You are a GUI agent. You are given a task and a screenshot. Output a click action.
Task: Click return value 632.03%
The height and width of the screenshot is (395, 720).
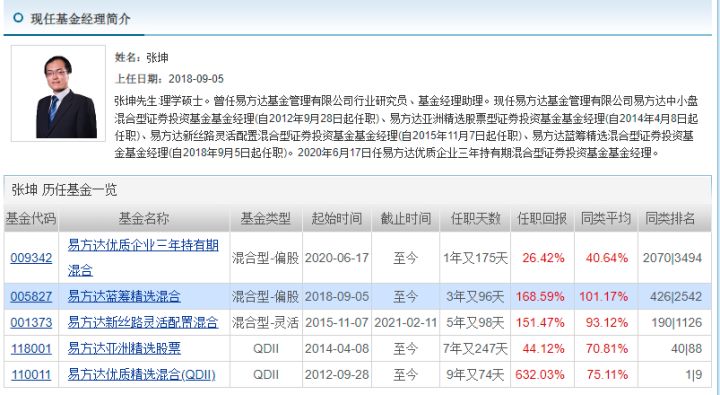coord(540,375)
